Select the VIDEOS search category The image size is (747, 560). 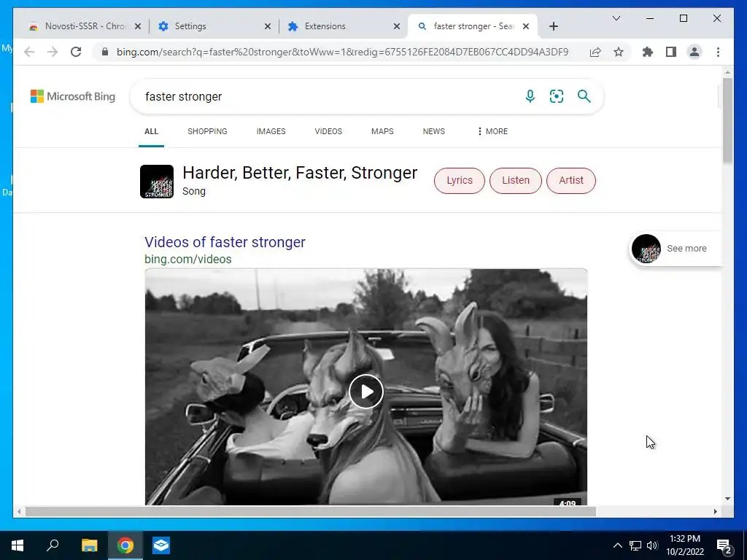pos(328,131)
